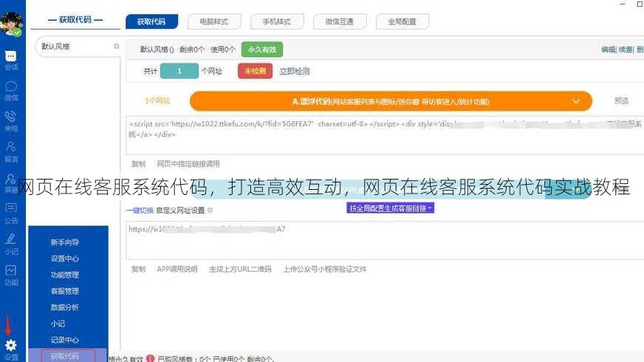Image resolution: width=644 pixels, height=362 pixels.
Task: Click the small icon beside 默认风格 in search box
Action: coord(116,47)
